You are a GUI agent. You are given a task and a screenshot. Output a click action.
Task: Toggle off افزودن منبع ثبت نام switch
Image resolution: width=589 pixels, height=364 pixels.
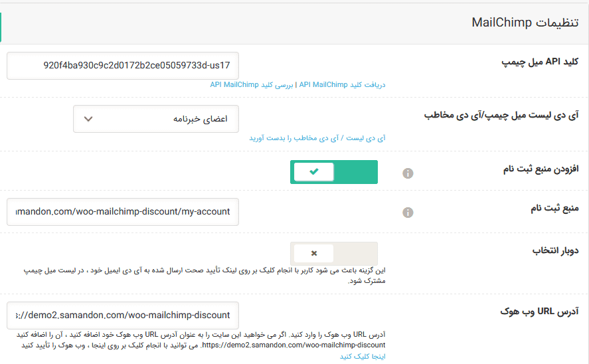pyautogui.click(x=333, y=171)
